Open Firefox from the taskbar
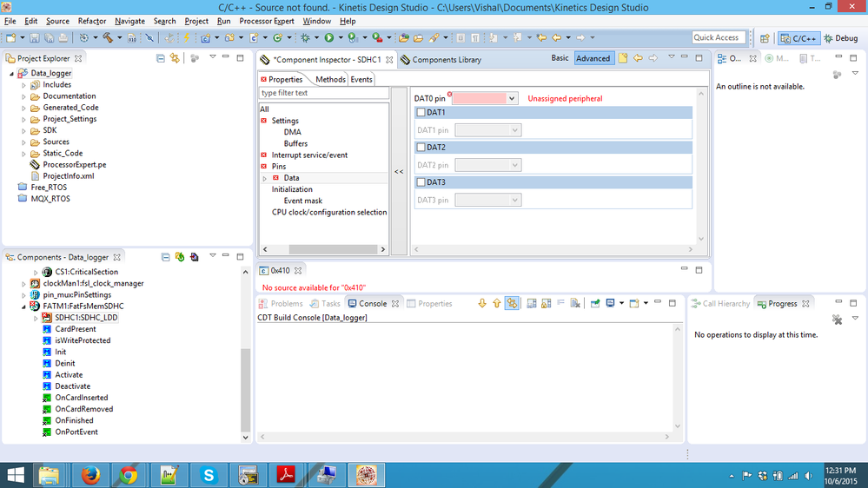Screen dimensions: 868x488 [90, 475]
